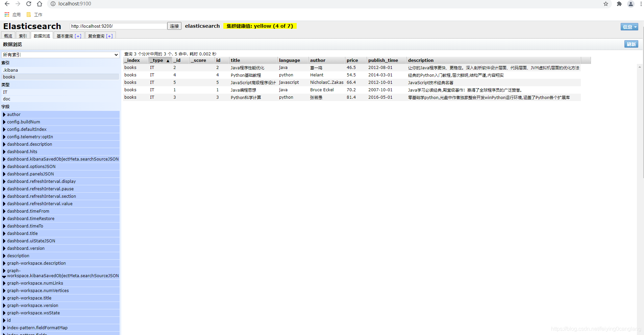Click the price 81.4 cell
Screen dimensions: 644x335
click(x=351, y=97)
